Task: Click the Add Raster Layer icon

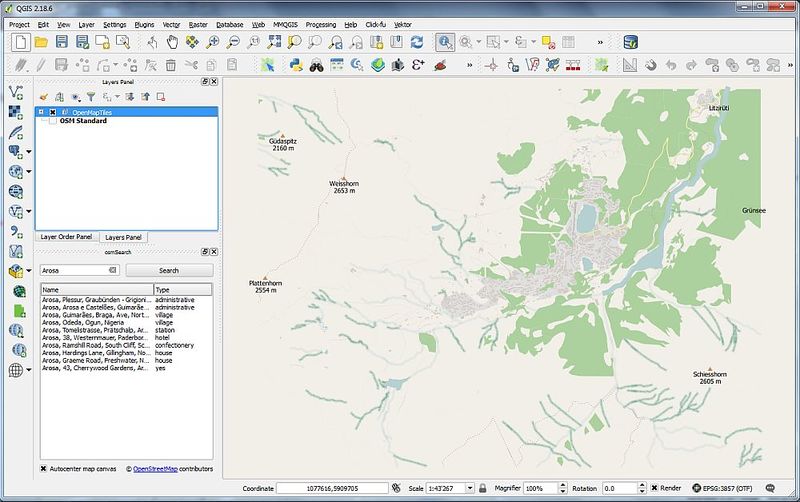Action: pos(16,112)
